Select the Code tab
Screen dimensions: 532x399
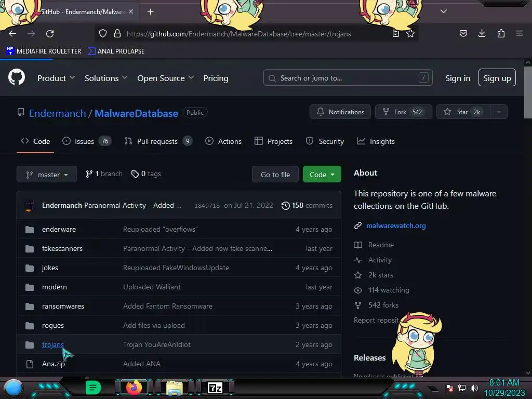[35, 141]
